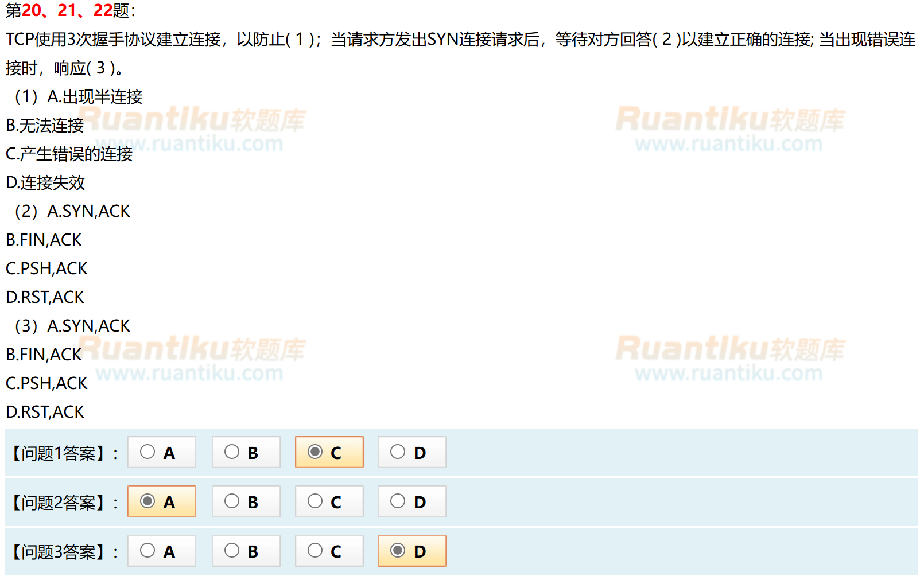Click the answer text A.出现半连接

click(x=95, y=97)
